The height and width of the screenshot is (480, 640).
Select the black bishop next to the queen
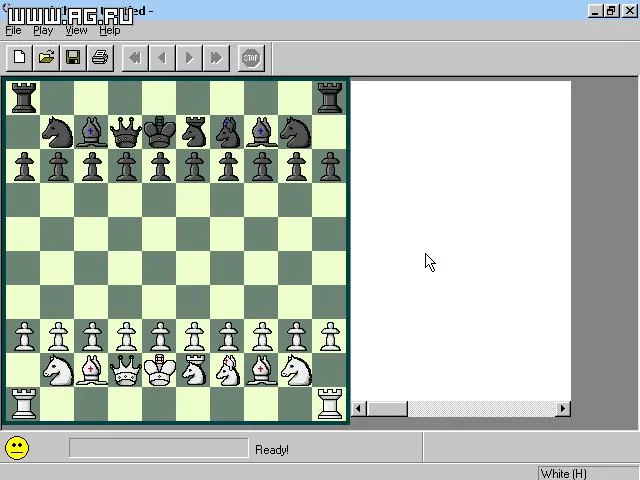click(x=91, y=132)
